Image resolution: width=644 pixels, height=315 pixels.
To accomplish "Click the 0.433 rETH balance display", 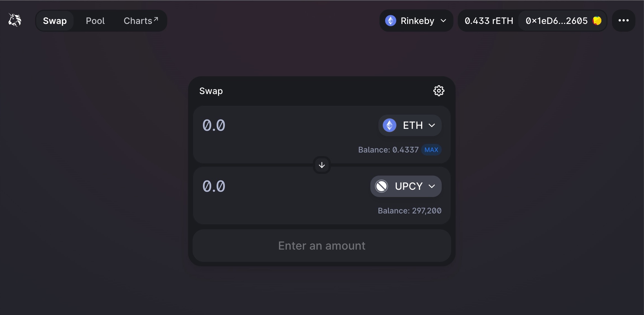I will coord(489,21).
